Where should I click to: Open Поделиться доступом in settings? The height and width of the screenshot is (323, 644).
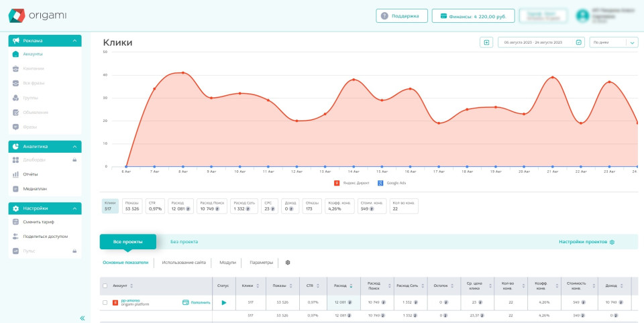(x=44, y=237)
